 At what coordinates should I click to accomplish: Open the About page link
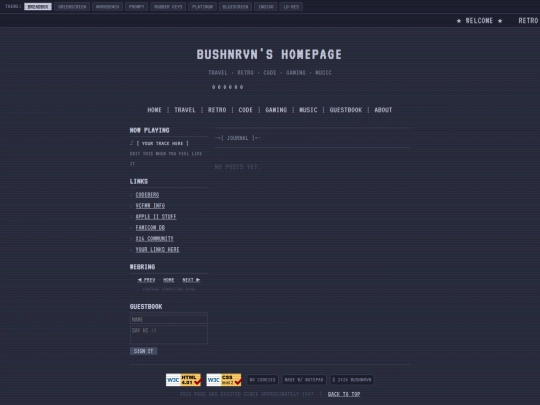(x=383, y=110)
